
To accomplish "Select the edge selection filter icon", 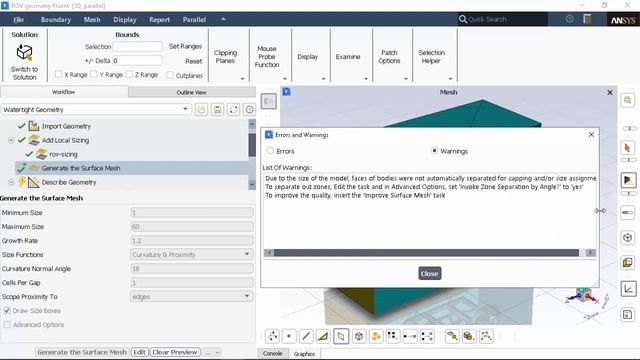I will point(306,336).
